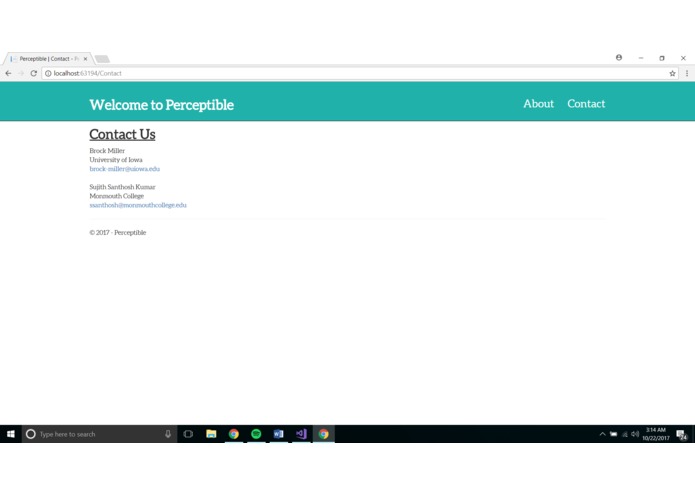Open the Action Center notifications icon
This screenshot has height=494, width=695.
(x=682, y=435)
